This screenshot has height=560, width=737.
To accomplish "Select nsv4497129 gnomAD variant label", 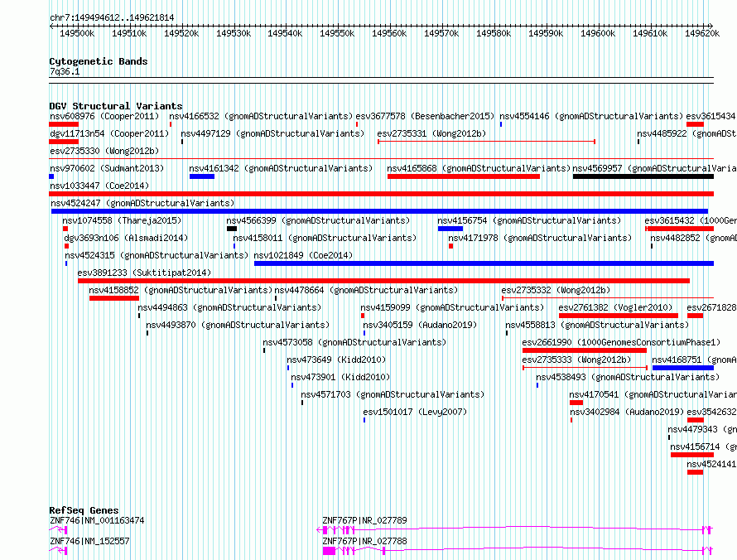I will [272, 133].
